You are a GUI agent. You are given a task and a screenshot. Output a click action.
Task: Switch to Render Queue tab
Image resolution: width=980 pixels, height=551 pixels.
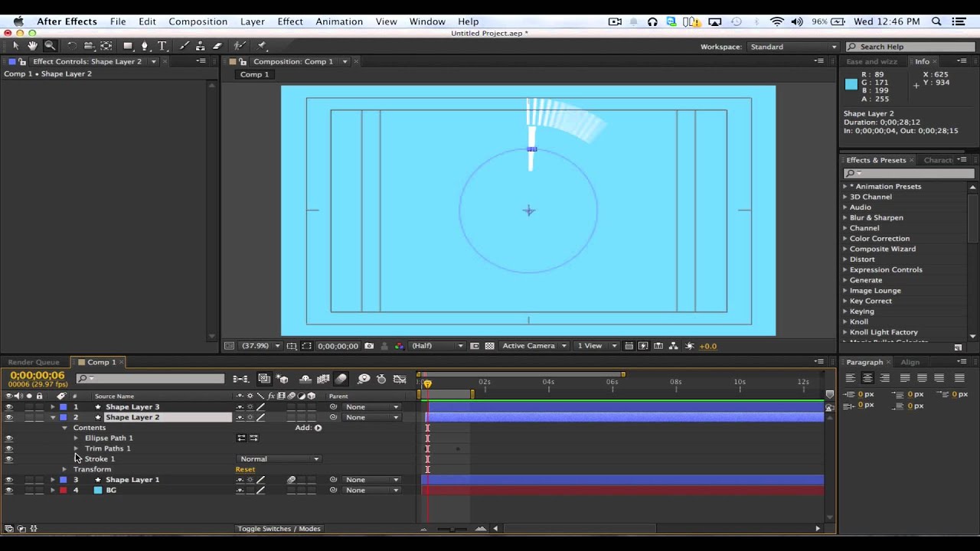click(x=34, y=362)
